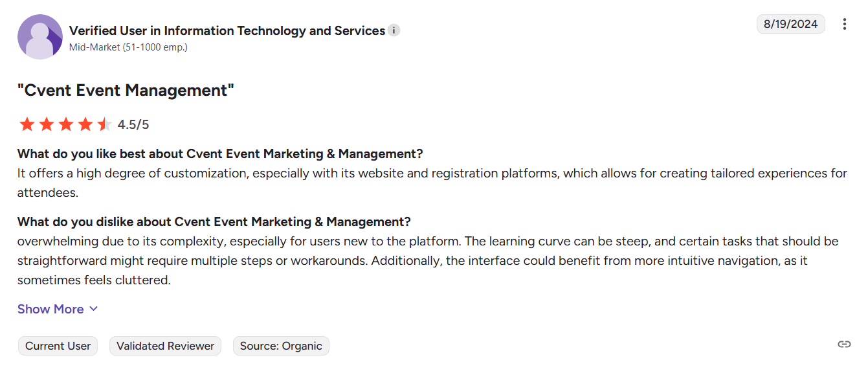Expand the review with Show More
868x373 pixels.
pyautogui.click(x=50, y=309)
